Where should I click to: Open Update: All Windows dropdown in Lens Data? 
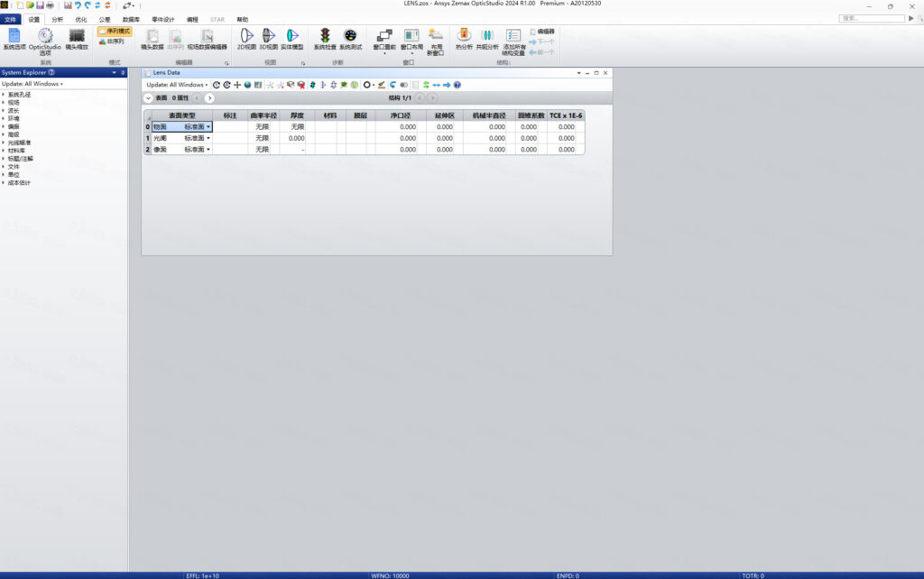(x=178, y=85)
